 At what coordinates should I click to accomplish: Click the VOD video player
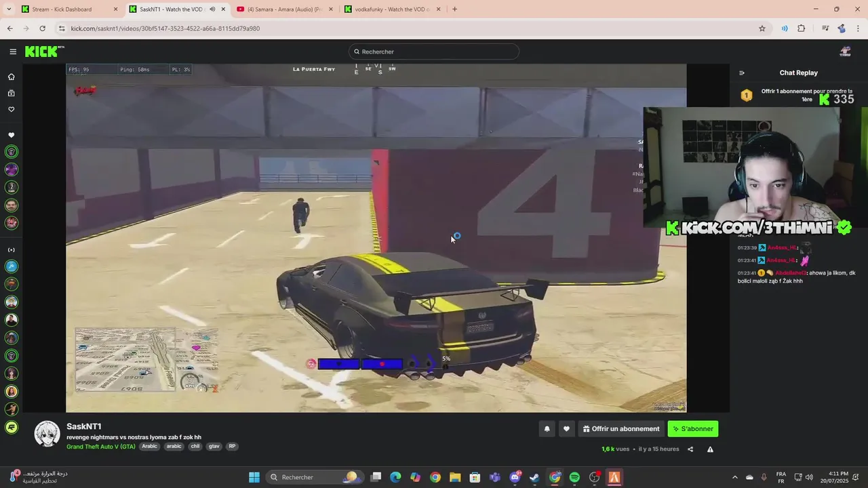coord(376,238)
